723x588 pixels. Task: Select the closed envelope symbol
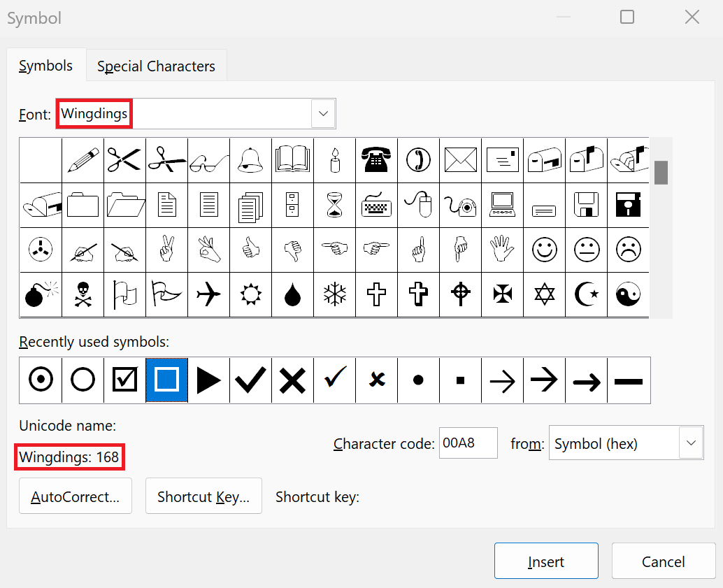pyautogui.click(x=460, y=160)
